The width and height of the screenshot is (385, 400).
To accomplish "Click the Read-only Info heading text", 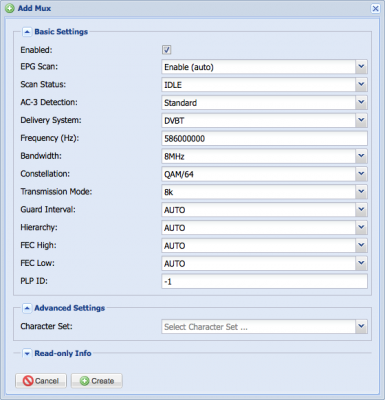I will pos(63,353).
